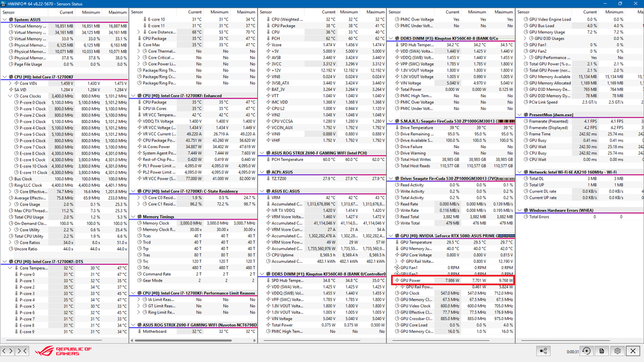Select the E-core 11 Clock row
This screenshot has height=362, width=644.
[64, 173]
